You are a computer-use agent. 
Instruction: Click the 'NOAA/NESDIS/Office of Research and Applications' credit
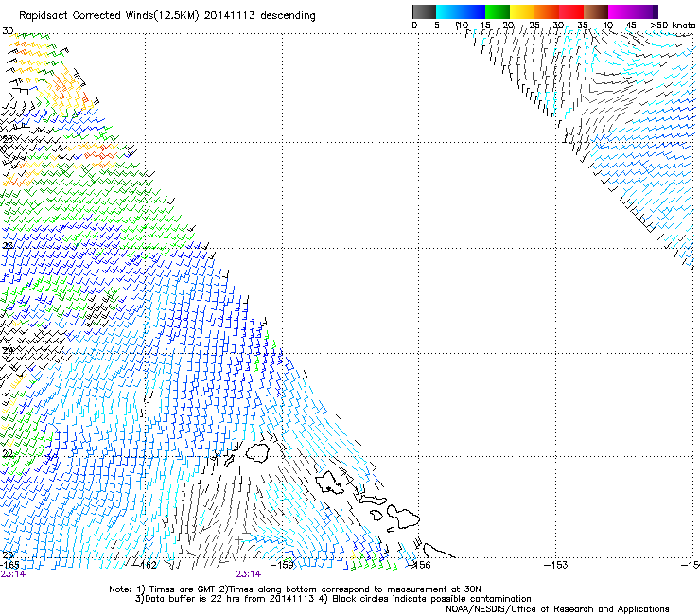click(557, 609)
